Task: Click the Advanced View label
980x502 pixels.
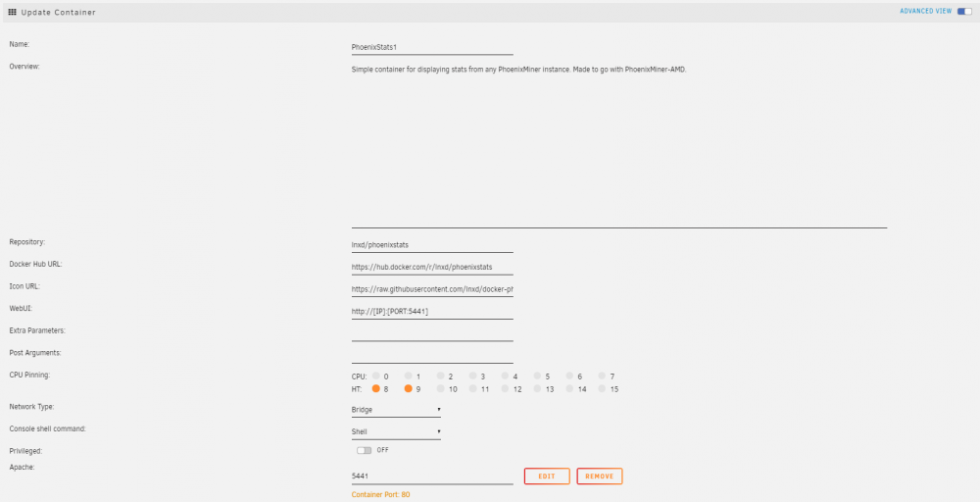Action: click(926, 11)
